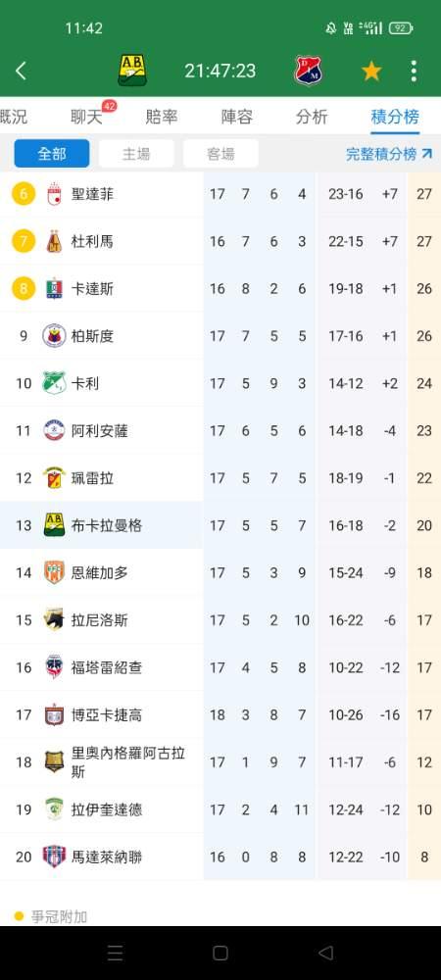Viewport: 441px width, 980px height.
Task: Open the 布卡拉曼格 team row
Action: pos(220,525)
